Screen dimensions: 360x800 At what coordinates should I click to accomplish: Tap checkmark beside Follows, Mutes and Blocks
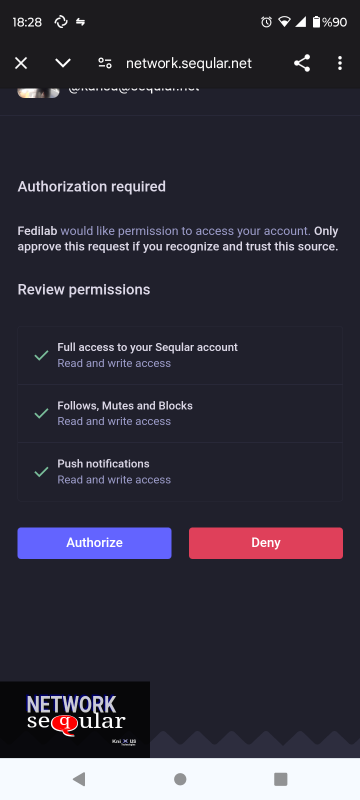[x=41, y=414]
